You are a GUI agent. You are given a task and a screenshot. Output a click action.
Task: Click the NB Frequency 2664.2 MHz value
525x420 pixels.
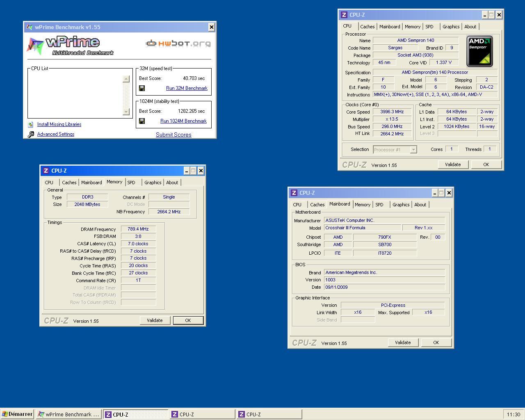click(169, 212)
